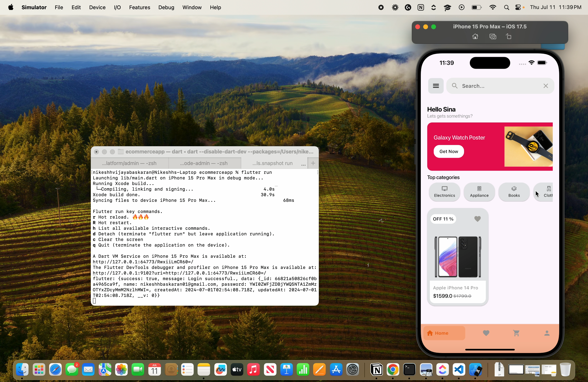Open the I/O menu
The height and width of the screenshot is (382, 588).
117,7
